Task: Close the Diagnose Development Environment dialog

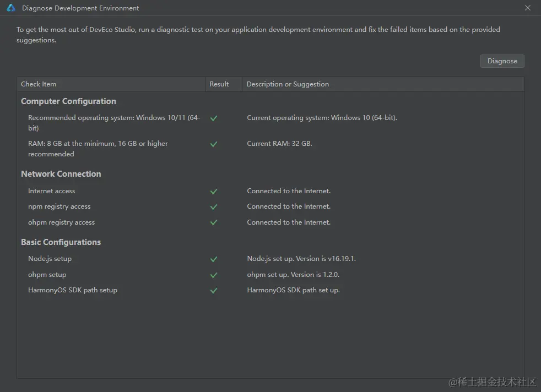Action: (x=528, y=8)
